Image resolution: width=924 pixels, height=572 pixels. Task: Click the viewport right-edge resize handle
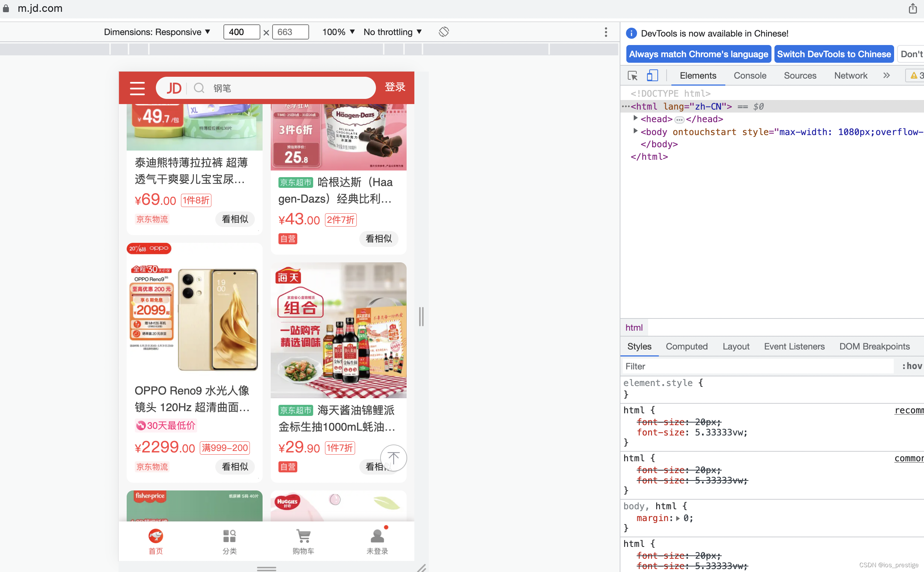(x=421, y=317)
